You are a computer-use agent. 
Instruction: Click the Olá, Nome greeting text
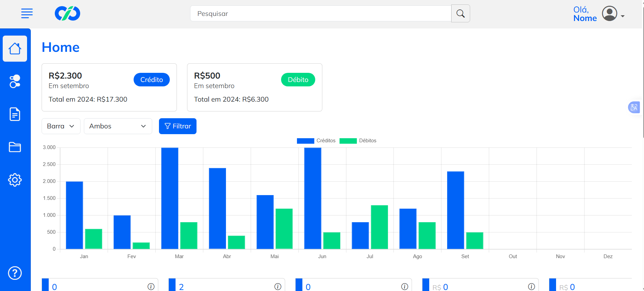(585, 14)
